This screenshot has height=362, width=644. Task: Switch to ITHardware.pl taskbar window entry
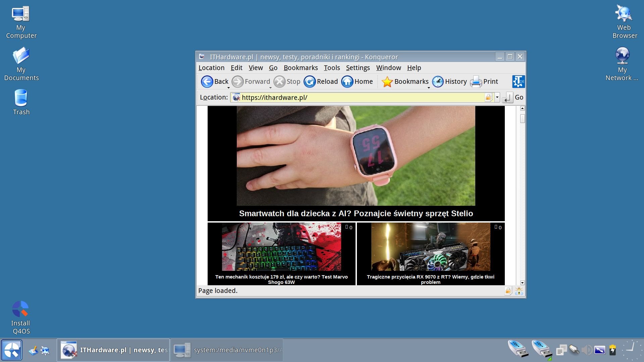[x=113, y=350]
